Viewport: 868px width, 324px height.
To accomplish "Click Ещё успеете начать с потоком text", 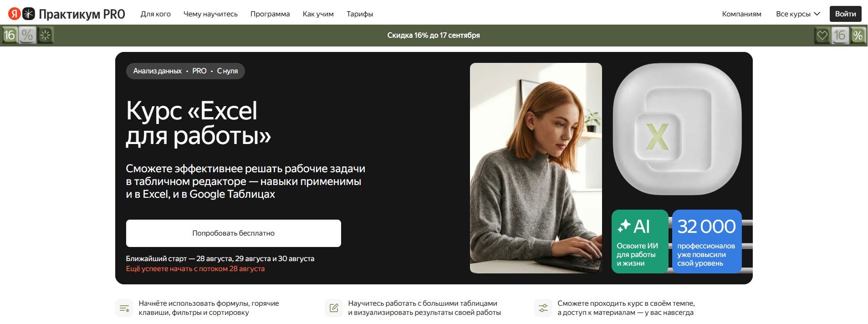I will 195,269.
